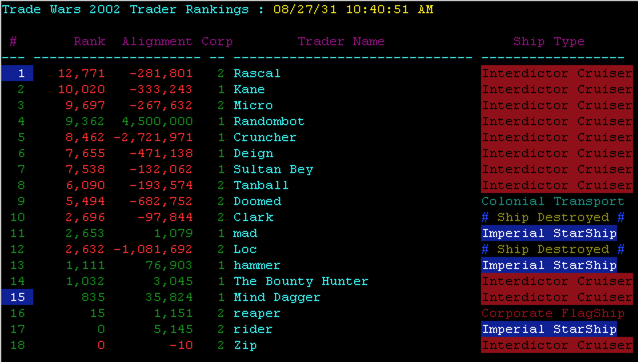Click 'Imperial StarShip' in hammer's row
This screenshot has width=638, height=362.
point(549,265)
